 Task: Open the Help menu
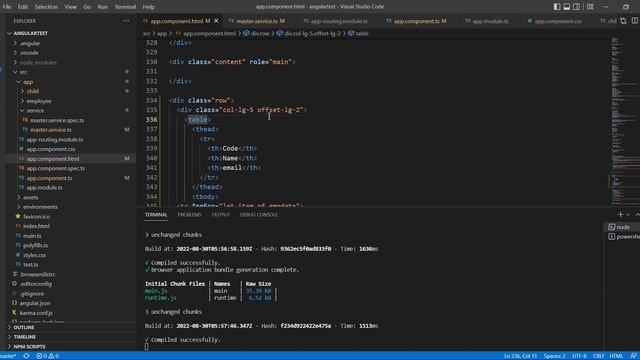pyautogui.click(x=149, y=7)
